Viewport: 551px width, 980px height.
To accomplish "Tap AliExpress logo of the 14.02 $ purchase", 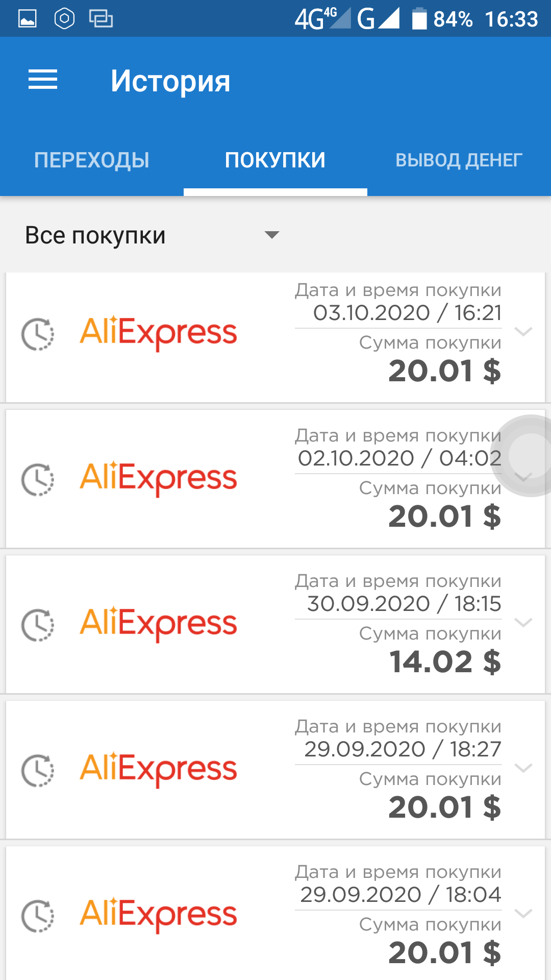I will pos(159,624).
